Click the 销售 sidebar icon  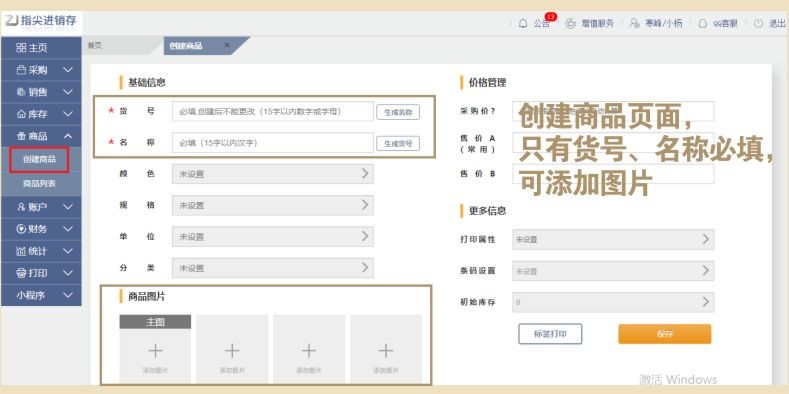point(21,92)
